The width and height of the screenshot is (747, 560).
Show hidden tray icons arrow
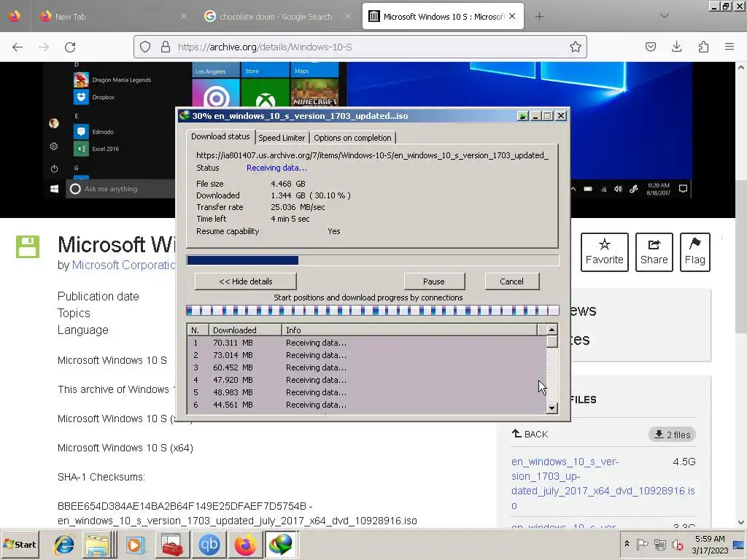(627, 544)
